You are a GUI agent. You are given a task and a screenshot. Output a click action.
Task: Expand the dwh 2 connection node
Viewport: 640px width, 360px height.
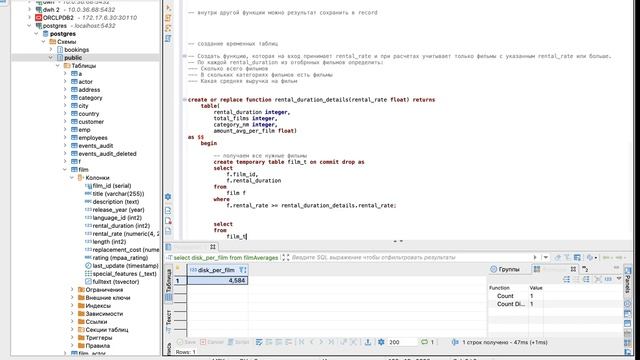click(29, 9)
